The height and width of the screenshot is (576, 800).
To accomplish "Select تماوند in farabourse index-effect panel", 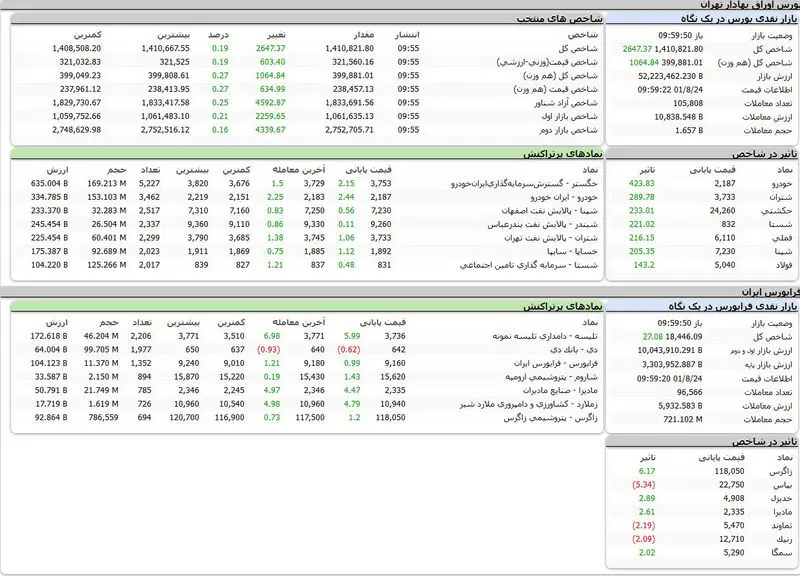I will tap(781, 525).
